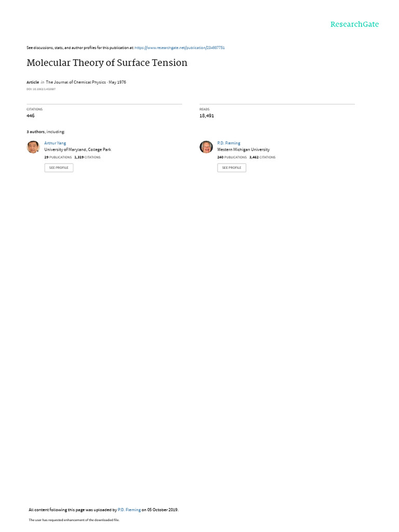Click P.D. Fleming uploader link at page bottom

[129, 510]
